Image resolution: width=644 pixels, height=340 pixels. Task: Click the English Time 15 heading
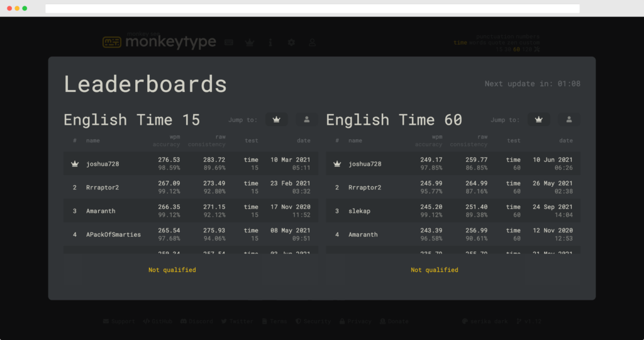coord(132,120)
